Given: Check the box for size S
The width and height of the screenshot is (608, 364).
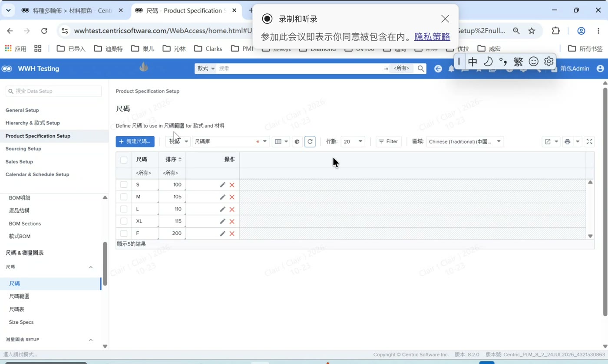Looking at the screenshot, I should [124, 185].
